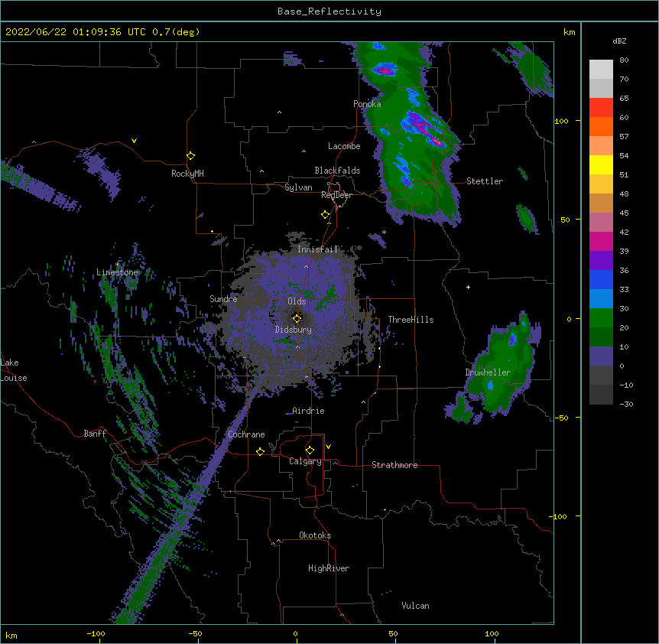Screen dimensions: 659x644
Task: Click the Sundre label
Action: click(x=223, y=299)
